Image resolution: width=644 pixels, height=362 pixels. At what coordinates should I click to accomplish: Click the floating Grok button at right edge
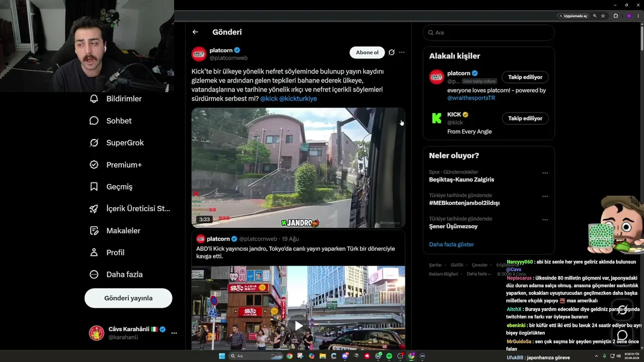[x=622, y=310]
